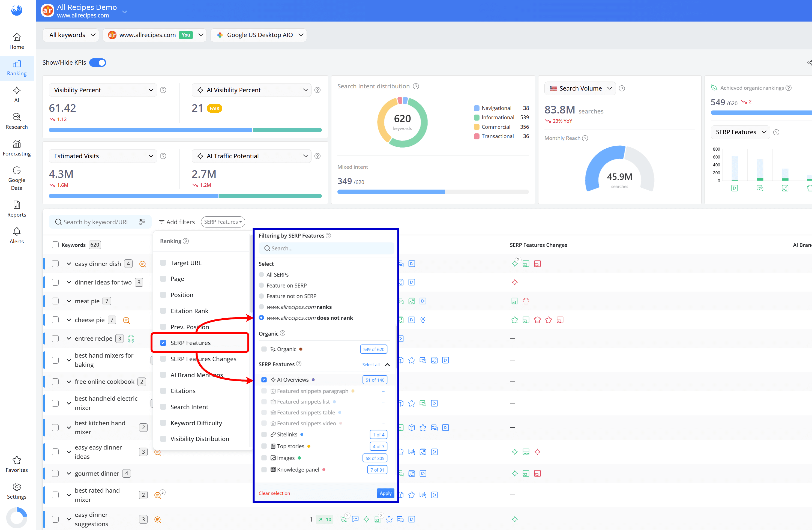Screen dimensions: 812x530
Task: Click the Apply button in the SERP Features filter
Action: coord(385,493)
